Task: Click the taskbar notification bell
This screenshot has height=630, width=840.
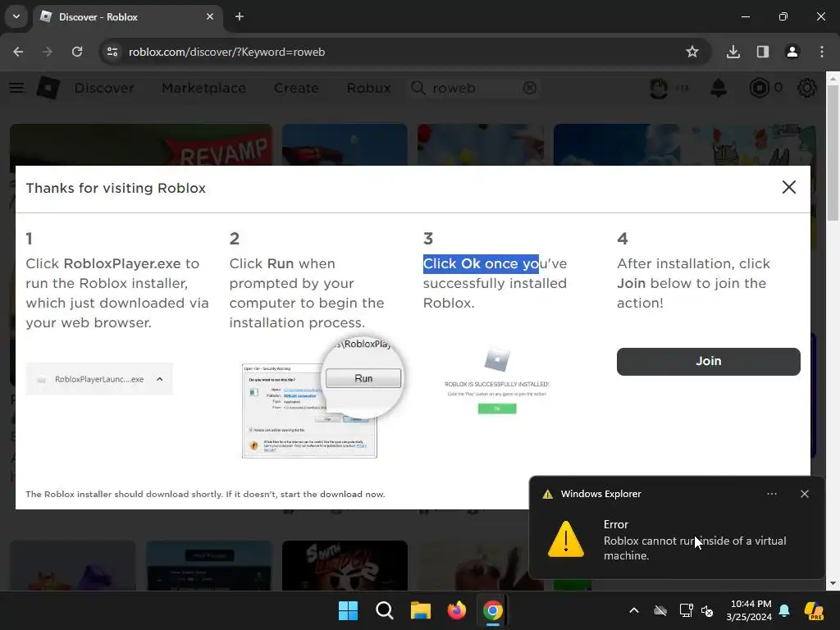Action: [x=784, y=610]
